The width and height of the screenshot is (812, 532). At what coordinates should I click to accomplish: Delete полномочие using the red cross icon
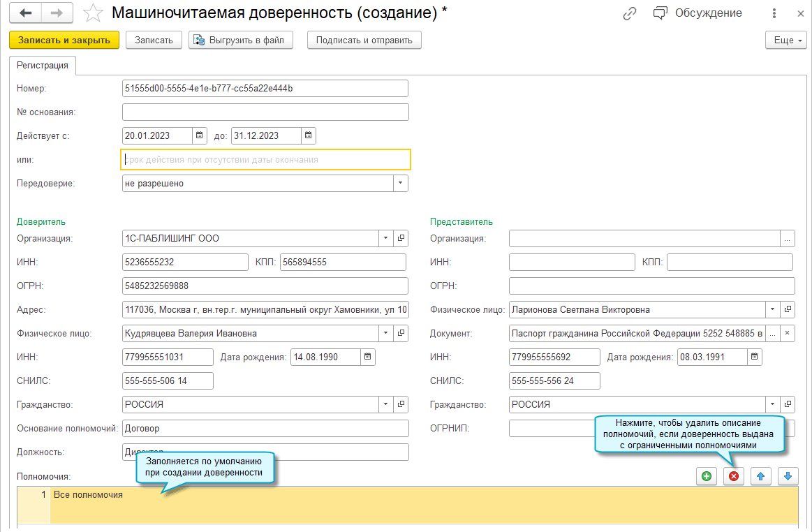pos(733,476)
